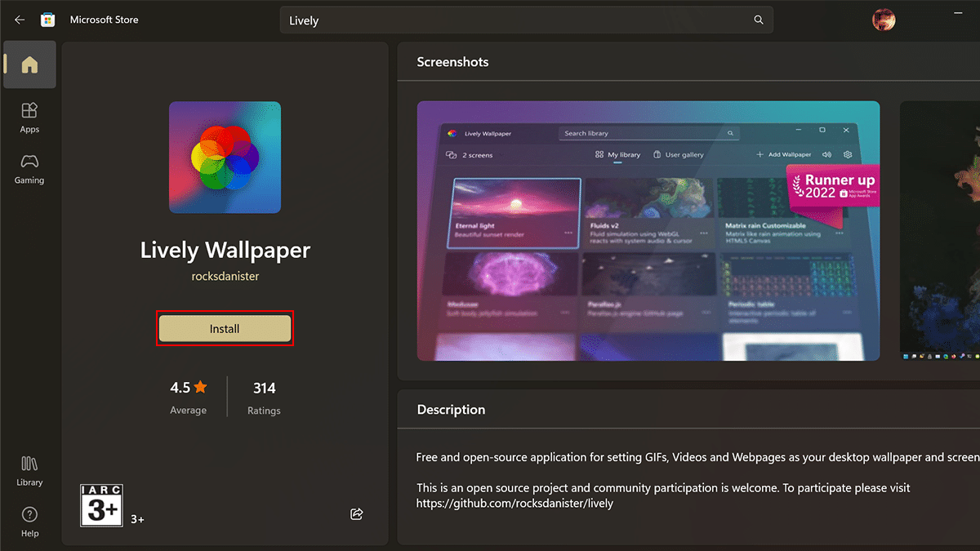Click the Screenshots section header

pyautogui.click(x=452, y=62)
